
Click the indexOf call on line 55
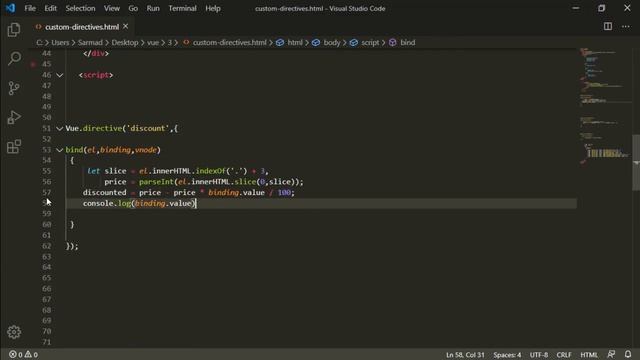click(x=210, y=171)
